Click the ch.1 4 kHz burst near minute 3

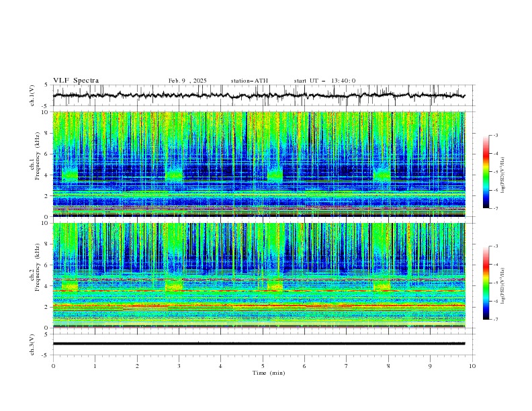click(174, 175)
